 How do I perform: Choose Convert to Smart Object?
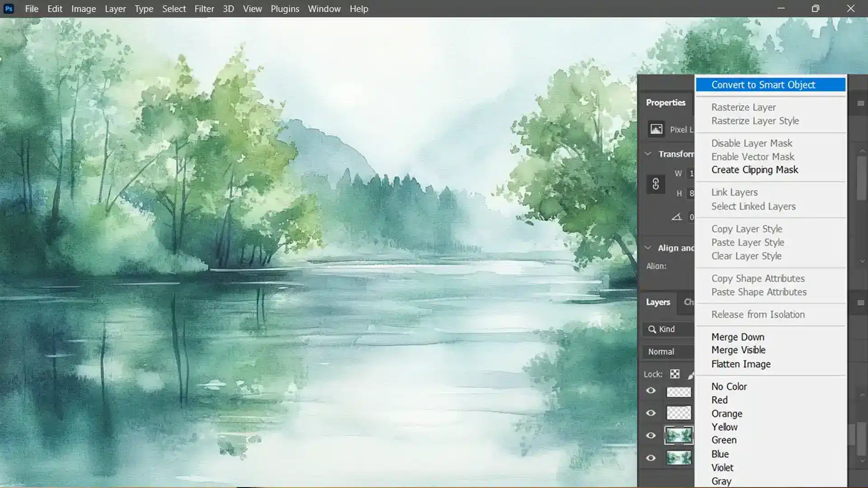point(763,85)
